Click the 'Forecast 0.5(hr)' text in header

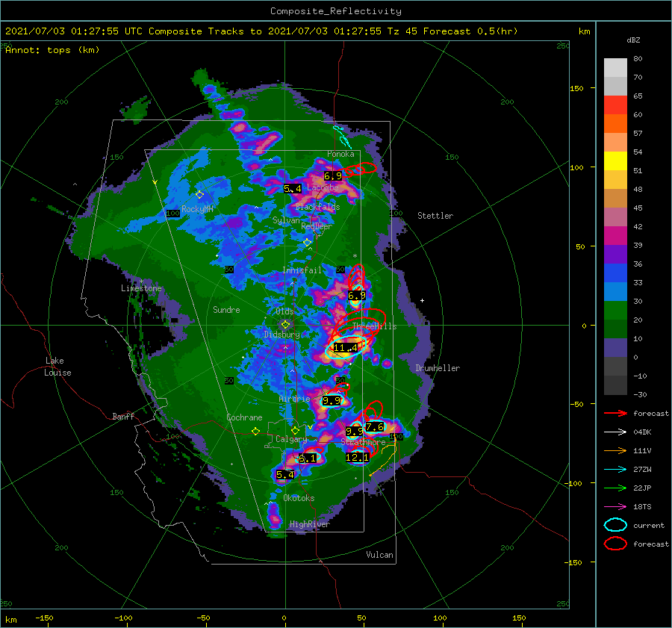[x=470, y=31]
